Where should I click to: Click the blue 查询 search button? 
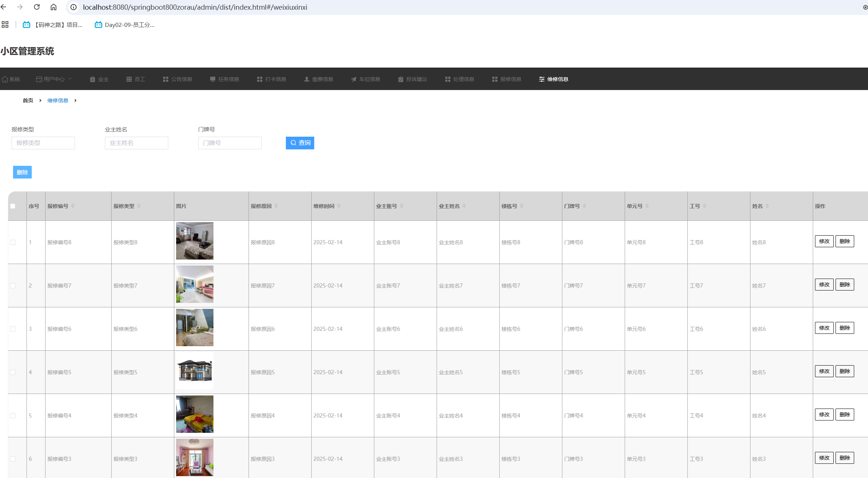[x=300, y=143]
